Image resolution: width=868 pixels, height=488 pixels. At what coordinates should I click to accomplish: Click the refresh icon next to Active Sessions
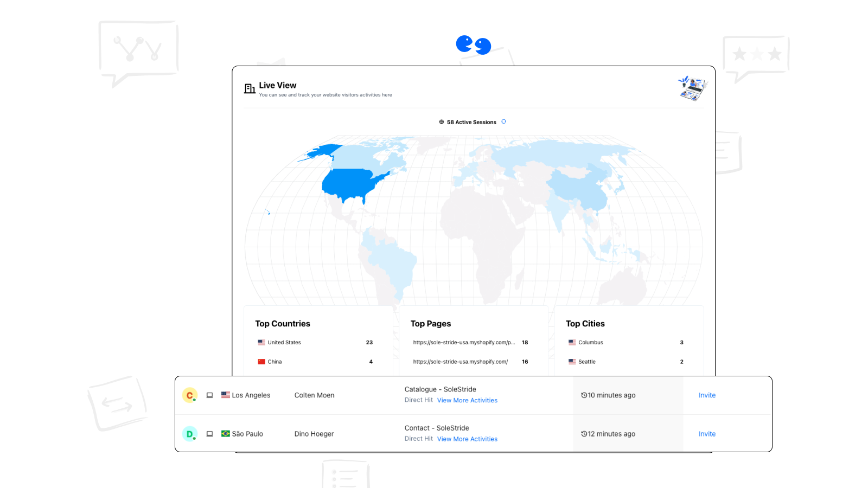(504, 122)
